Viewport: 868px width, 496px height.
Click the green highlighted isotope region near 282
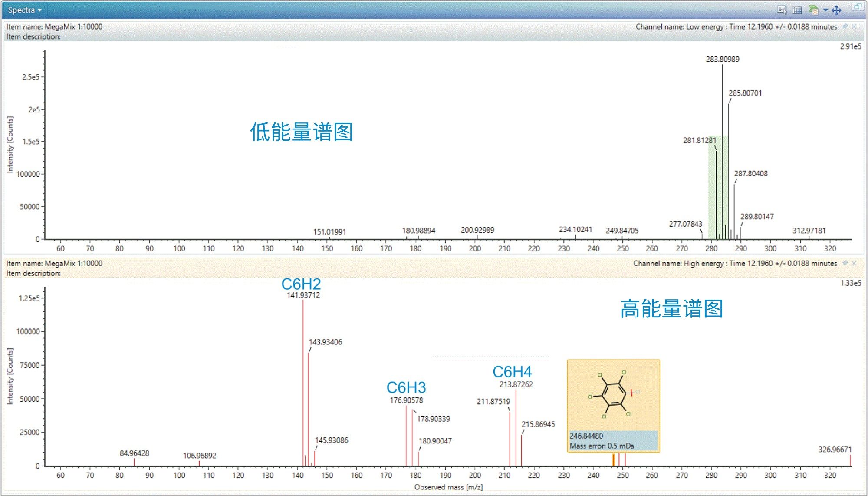pyautogui.click(x=712, y=187)
